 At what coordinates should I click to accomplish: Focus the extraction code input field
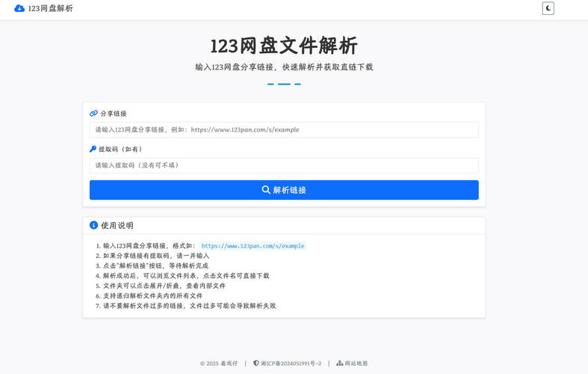(284, 165)
